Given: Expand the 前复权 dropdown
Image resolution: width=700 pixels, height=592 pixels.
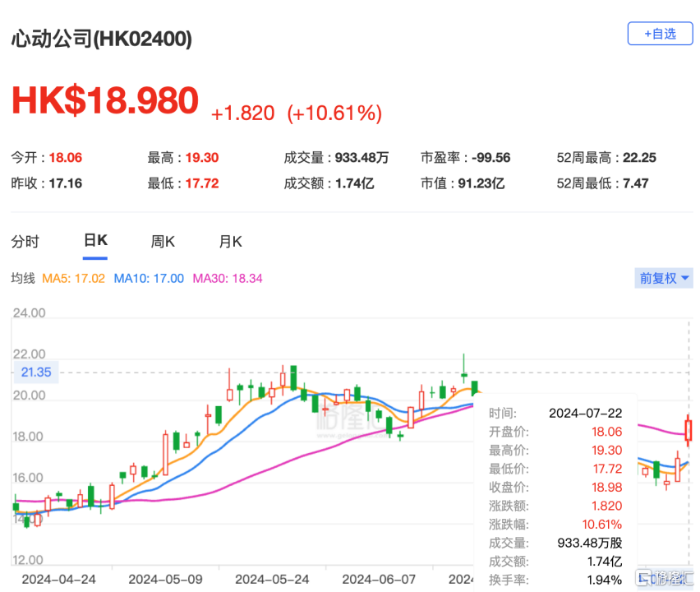Looking at the screenshot, I should pos(663,279).
